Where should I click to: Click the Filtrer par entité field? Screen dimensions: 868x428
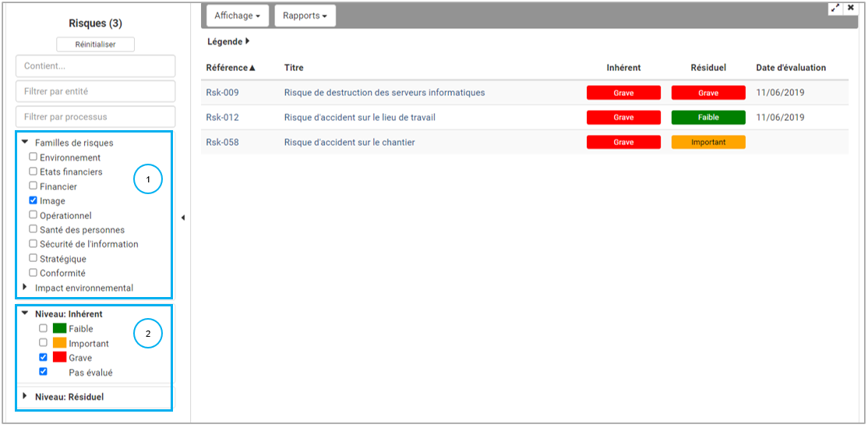point(96,91)
